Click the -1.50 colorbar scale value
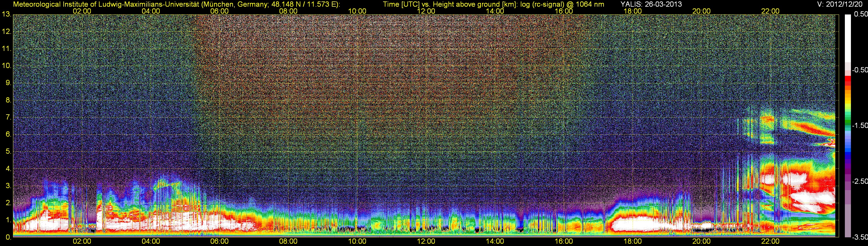Screen dimensions: 868x246 pos(860,125)
